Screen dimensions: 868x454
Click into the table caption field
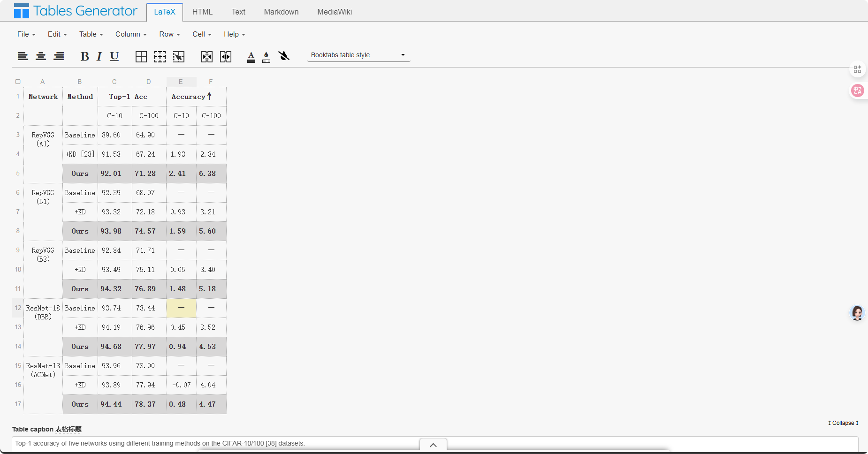tap(435, 443)
